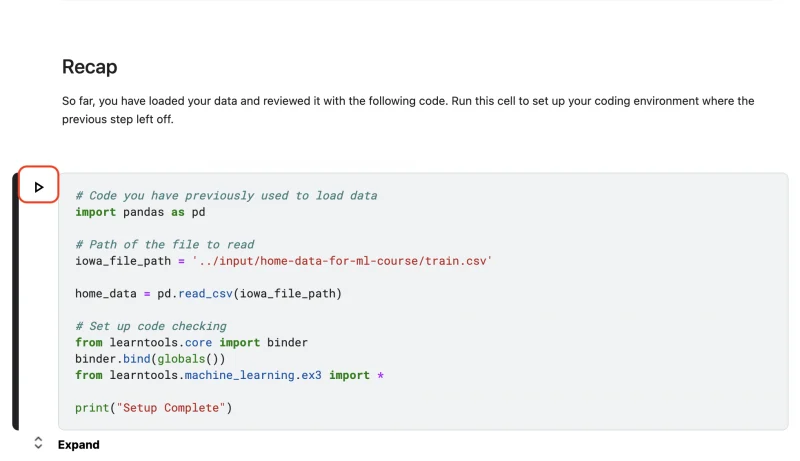The width and height of the screenshot is (800, 461).
Task: Run the code cell with play button
Action: pos(39,187)
